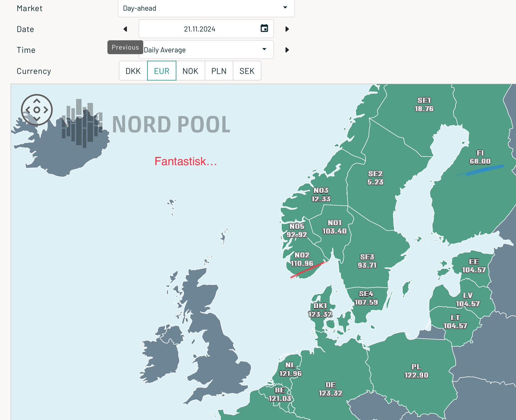Go to the previous date arrow
This screenshot has width=516, height=420.
(x=125, y=29)
